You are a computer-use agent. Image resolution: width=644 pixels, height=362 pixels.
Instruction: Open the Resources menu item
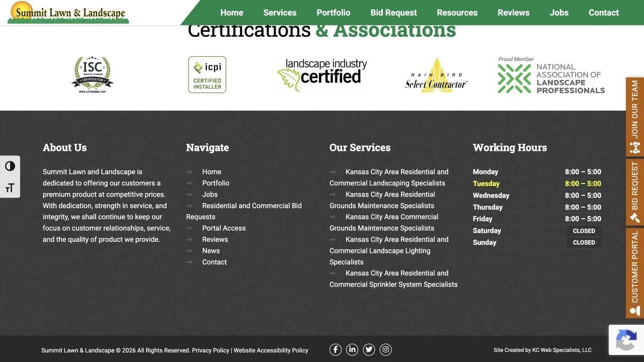click(x=457, y=13)
